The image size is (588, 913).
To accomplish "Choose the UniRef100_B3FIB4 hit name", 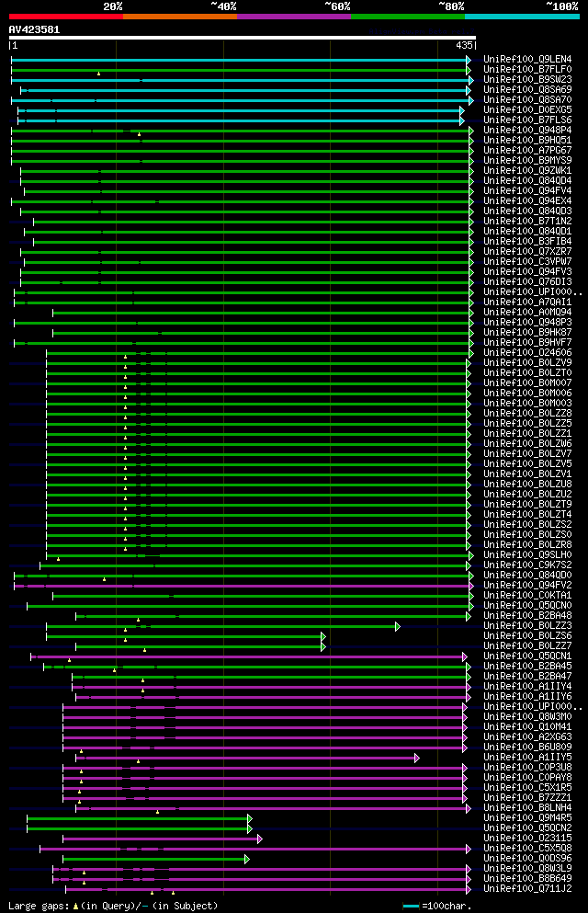I will (x=527, y=241).
